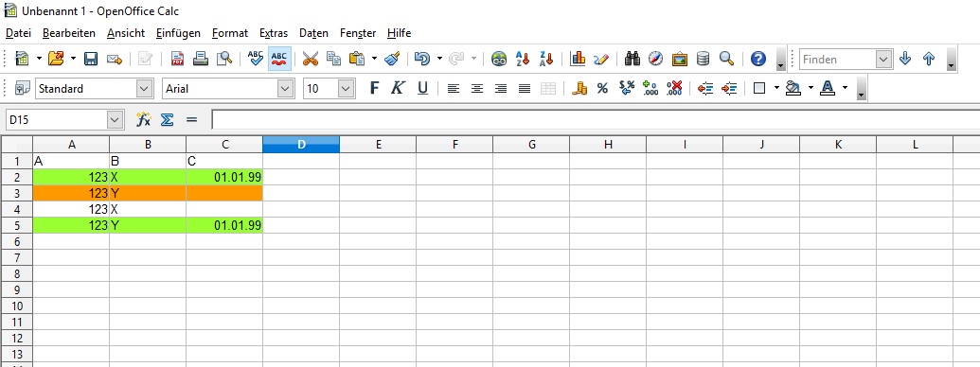Open the Styles and Formatting window
The image size is (980, 367).
point(22,89)
